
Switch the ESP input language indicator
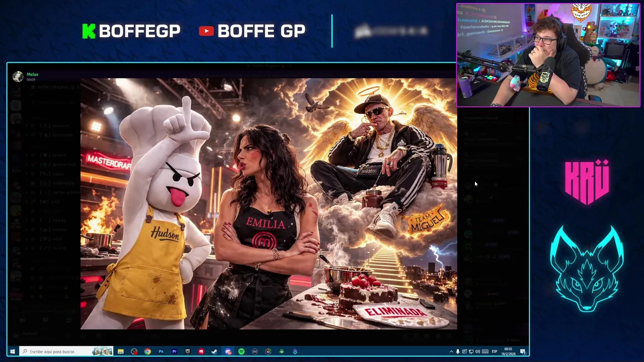click(495, 351)
